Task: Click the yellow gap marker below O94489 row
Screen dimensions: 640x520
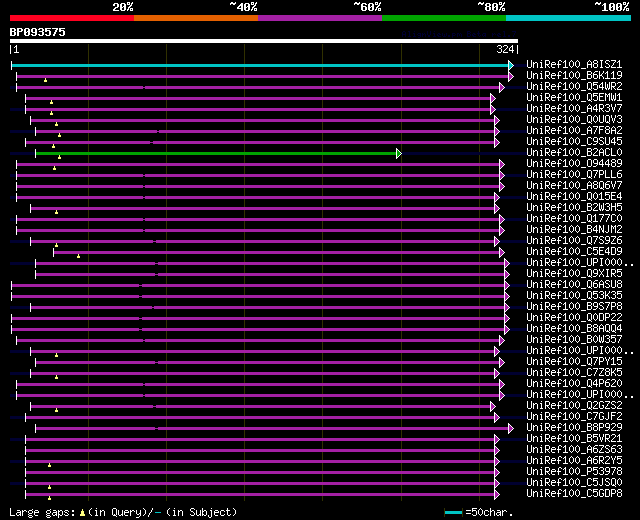Action: 54,168
